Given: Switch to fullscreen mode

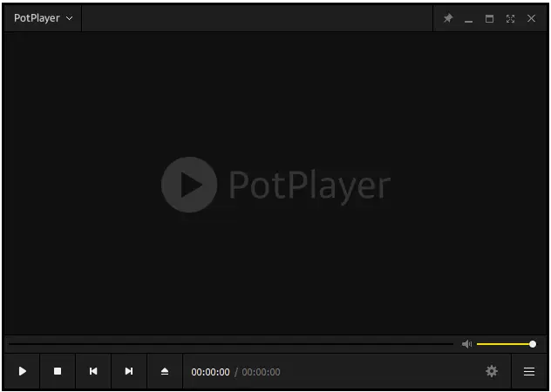Looking at the screenshot, I should click(510, 18).
